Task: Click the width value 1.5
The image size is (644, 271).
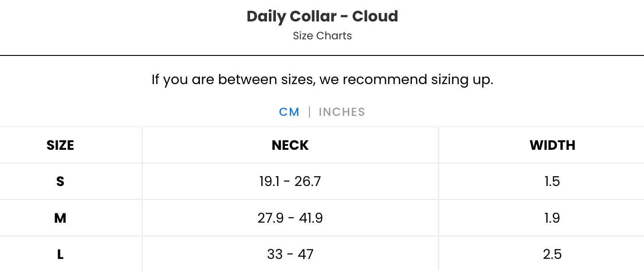Action: [x=552, y=181]
